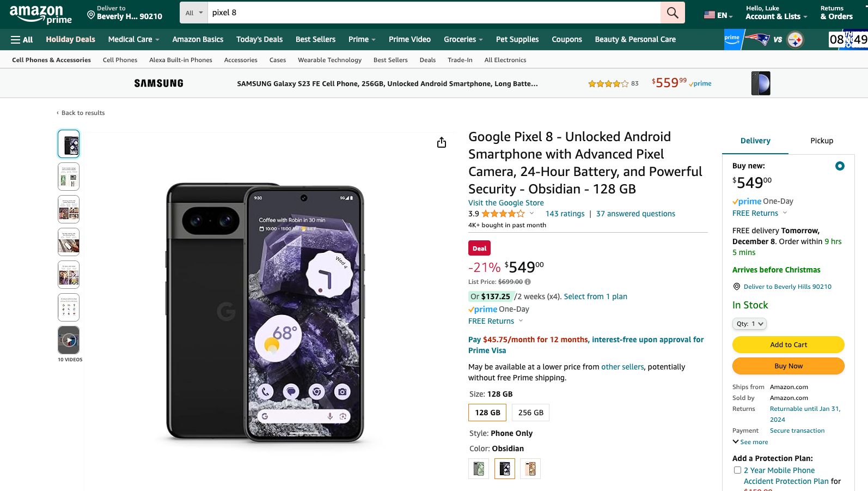Select the green color swatch
Image resolution: width=868 pixels, height=491 pixels.
pyautogui.click(x=479, y=469)
